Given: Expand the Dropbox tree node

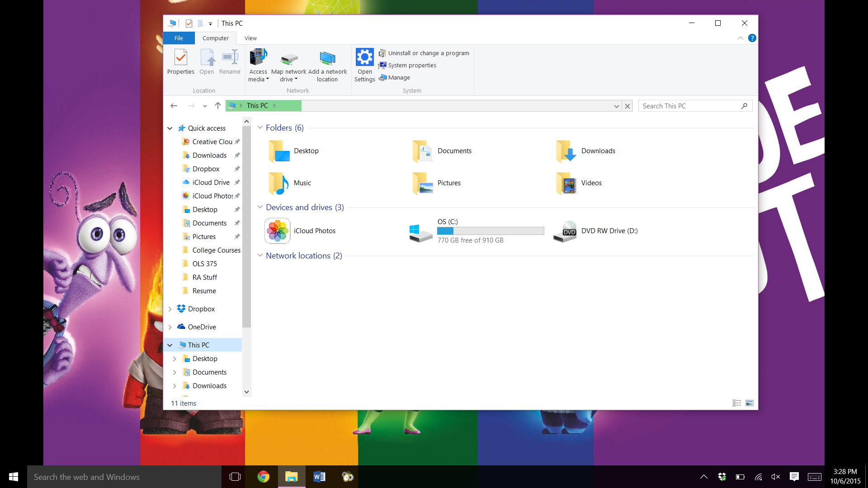Looking at the screenshot, I should 170,309.
